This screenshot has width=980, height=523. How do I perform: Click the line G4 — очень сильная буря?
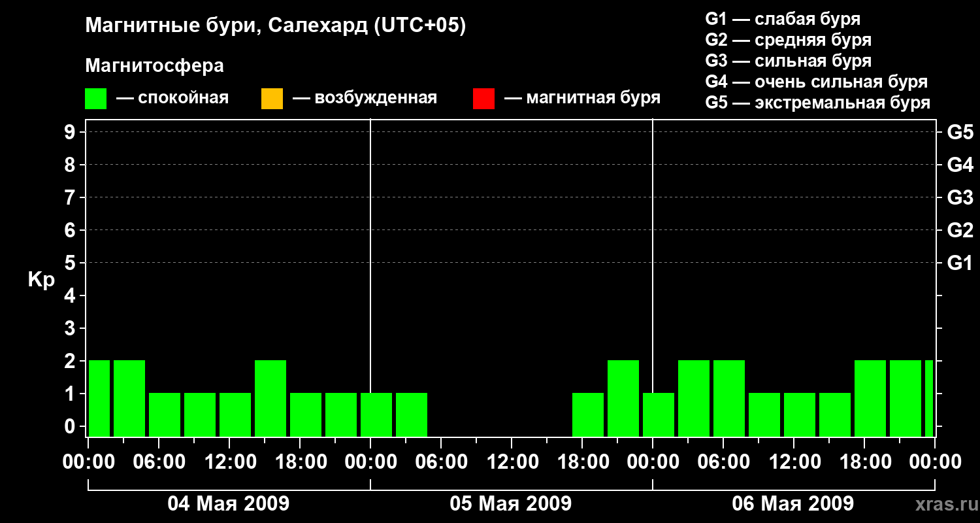pos(817,82)
